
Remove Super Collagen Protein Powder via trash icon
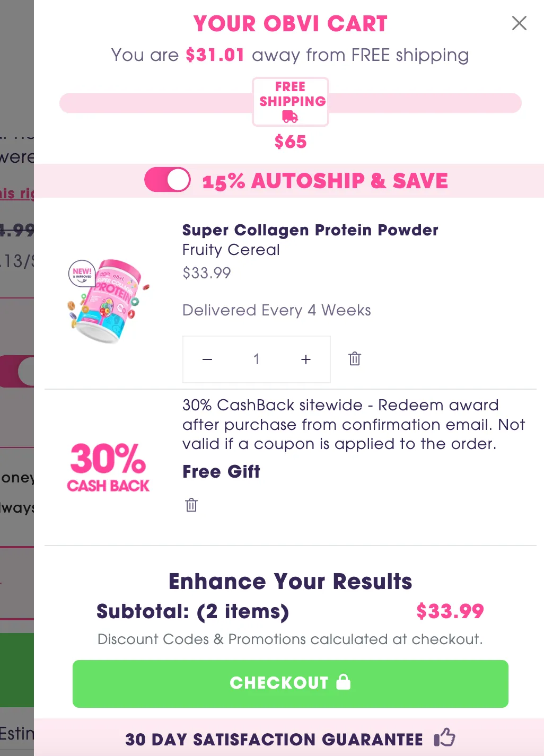point(354,359)
